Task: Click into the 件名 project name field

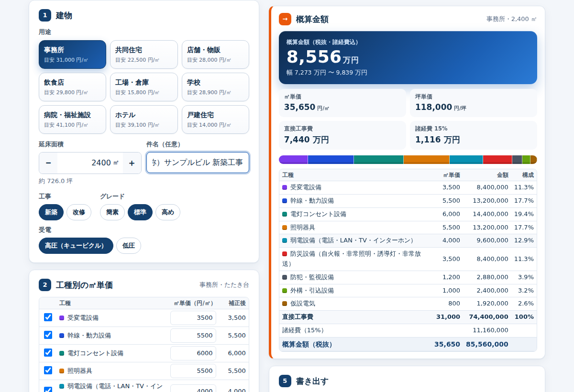Action: [198, 163]
